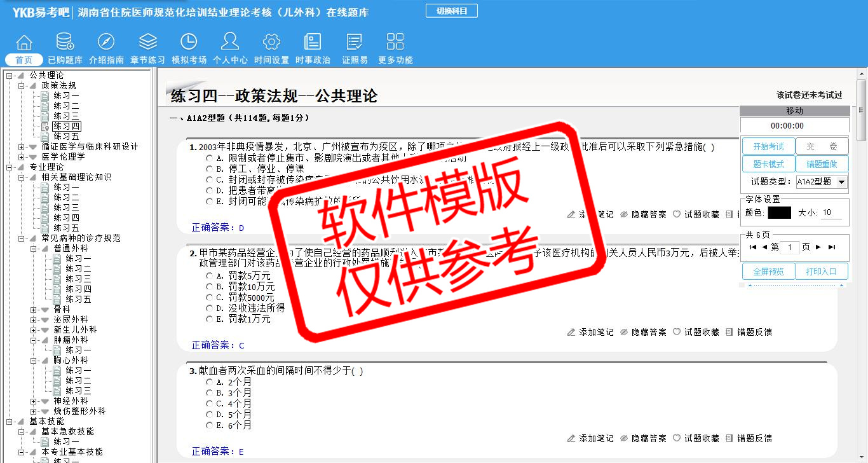
Task: Expand 循证医学与临床科研设计 node
Action: 22,147
